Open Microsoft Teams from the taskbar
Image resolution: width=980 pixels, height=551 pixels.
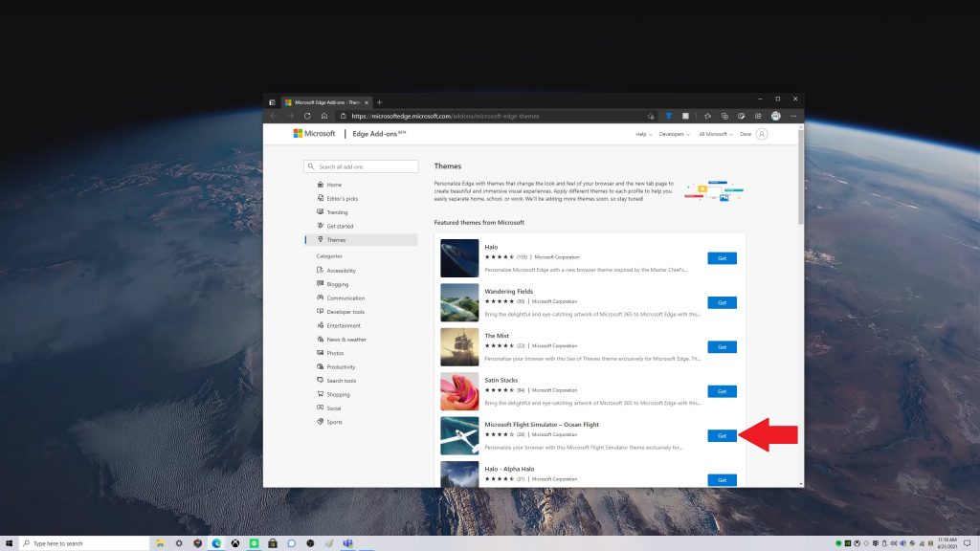coord(347,543)
